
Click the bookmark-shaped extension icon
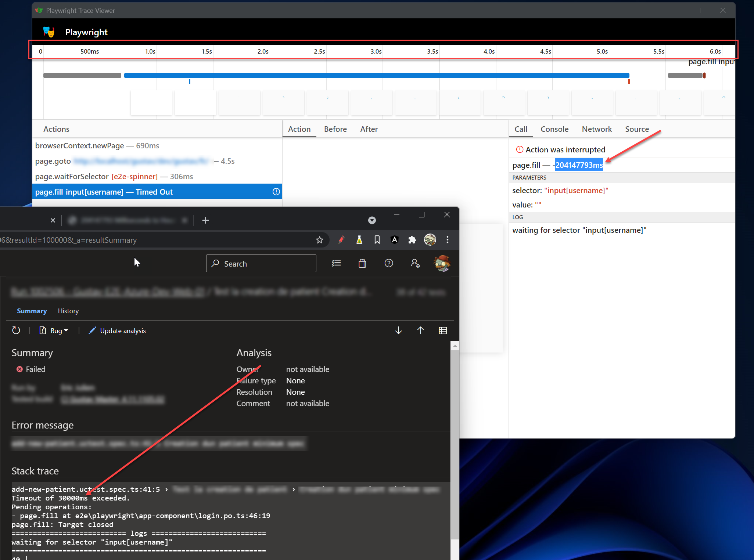tap(377, 240)
